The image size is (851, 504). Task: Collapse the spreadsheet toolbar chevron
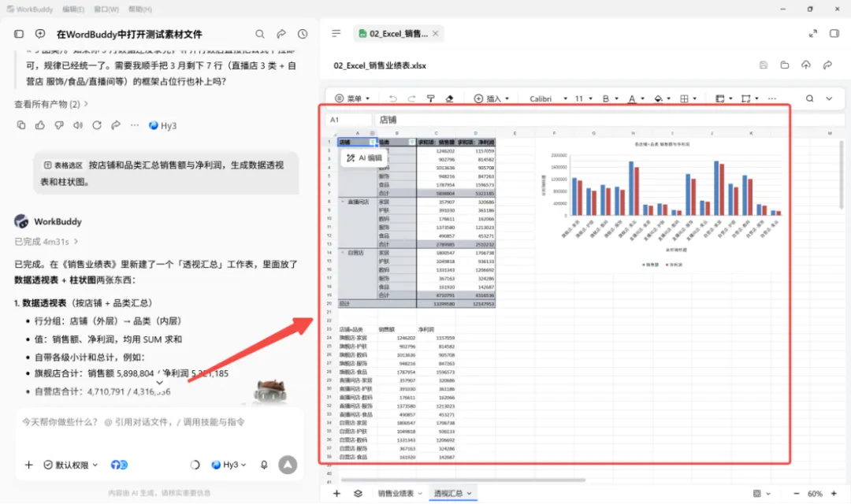tap(829, 98)
